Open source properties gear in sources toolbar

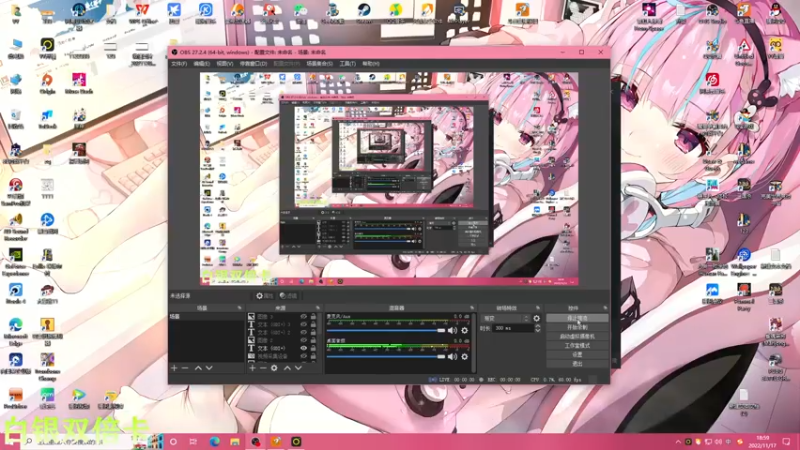tap(274, 368)
